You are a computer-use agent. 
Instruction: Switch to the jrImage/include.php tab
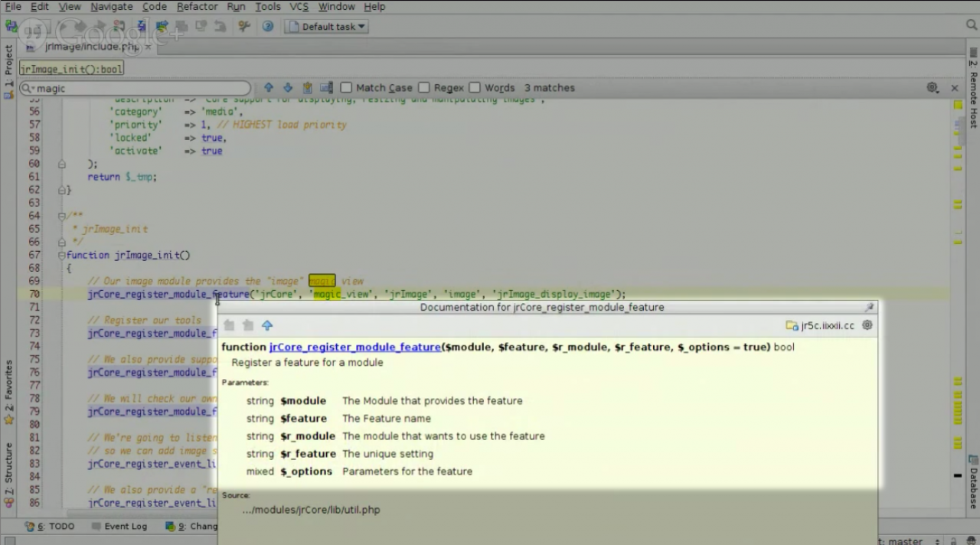point(91,47)
